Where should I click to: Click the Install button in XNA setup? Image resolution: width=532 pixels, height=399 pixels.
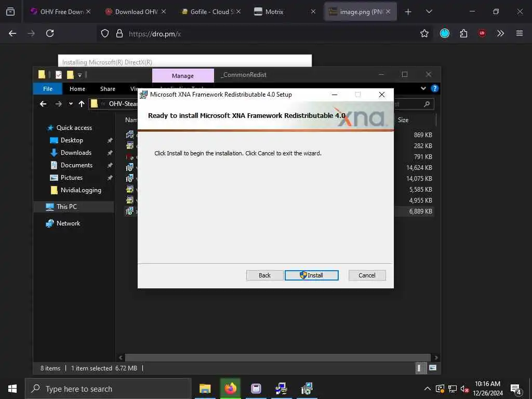tap(312, 275)
